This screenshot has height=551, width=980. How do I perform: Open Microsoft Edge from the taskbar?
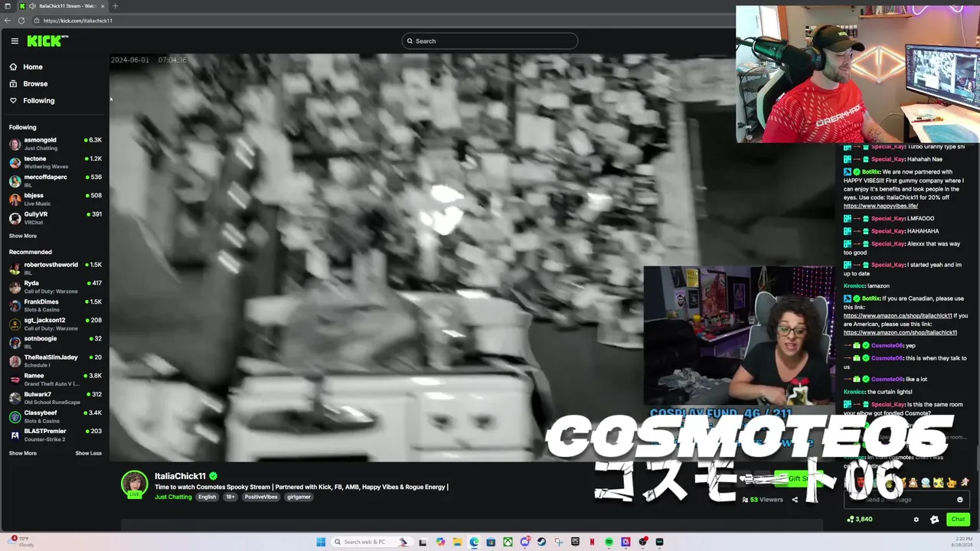[474, 542]
